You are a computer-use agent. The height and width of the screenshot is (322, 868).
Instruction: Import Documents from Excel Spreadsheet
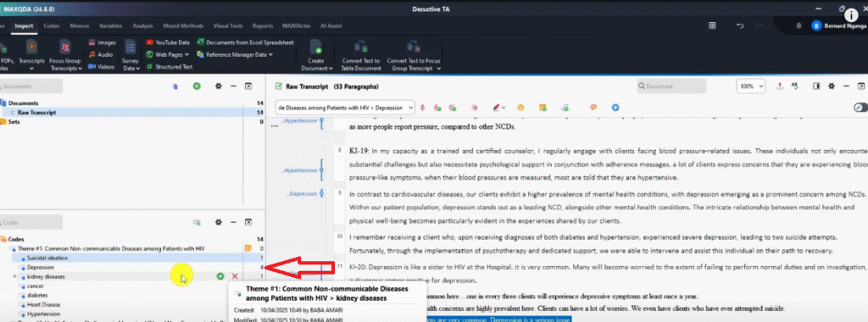tap(246, 42)
